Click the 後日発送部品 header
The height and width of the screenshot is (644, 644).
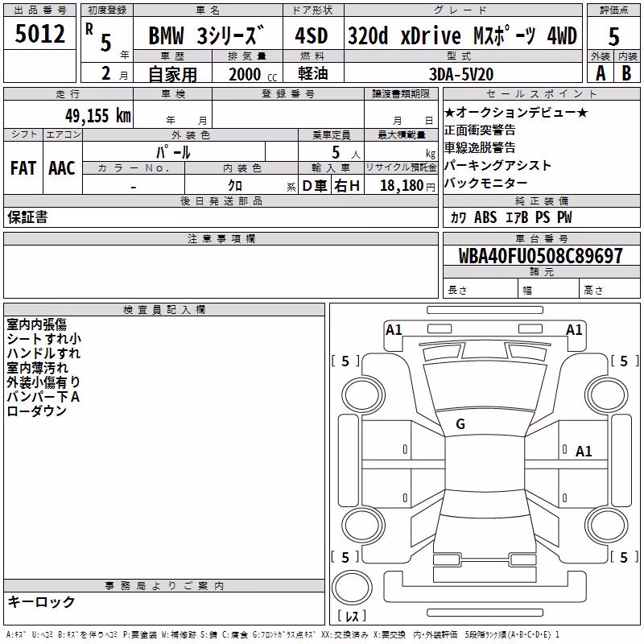pos(221,200)
